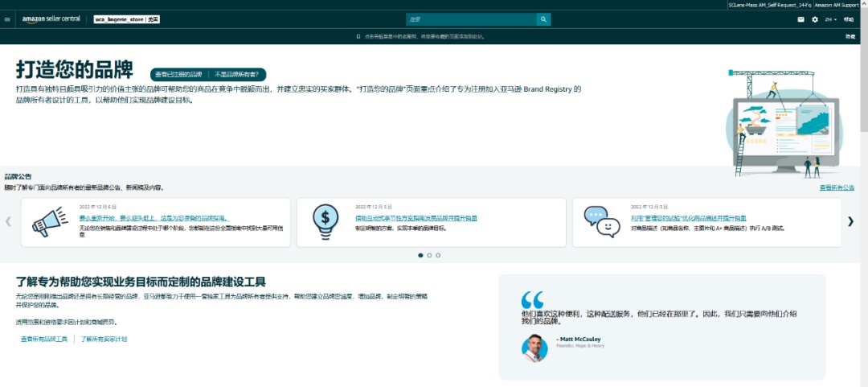Screen dimensions: 868x387
Task: Select the third carousel page dot
Action: 438,255
